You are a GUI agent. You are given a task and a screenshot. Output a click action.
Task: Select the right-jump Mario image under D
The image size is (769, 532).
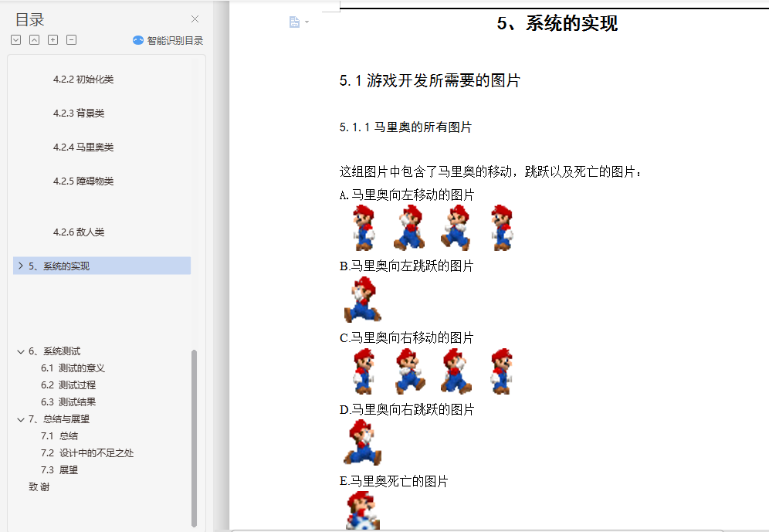click(x=363, y=442)
